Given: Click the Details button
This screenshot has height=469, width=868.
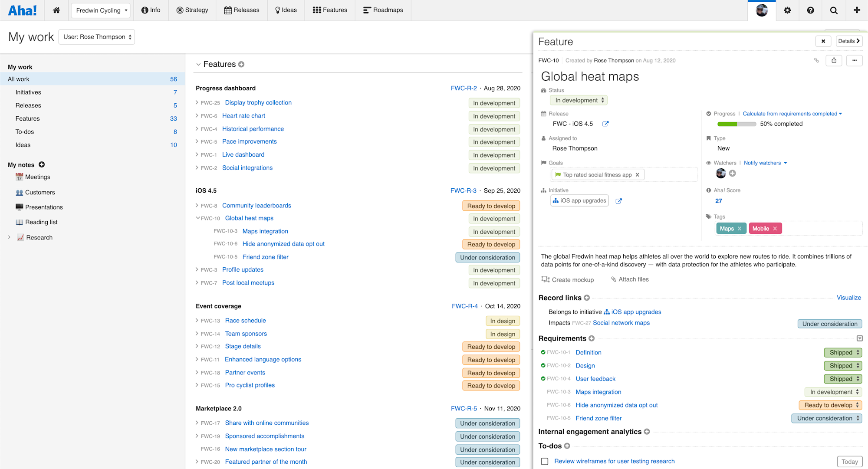Looking at the screenshot, I should [x=848, y=41].
